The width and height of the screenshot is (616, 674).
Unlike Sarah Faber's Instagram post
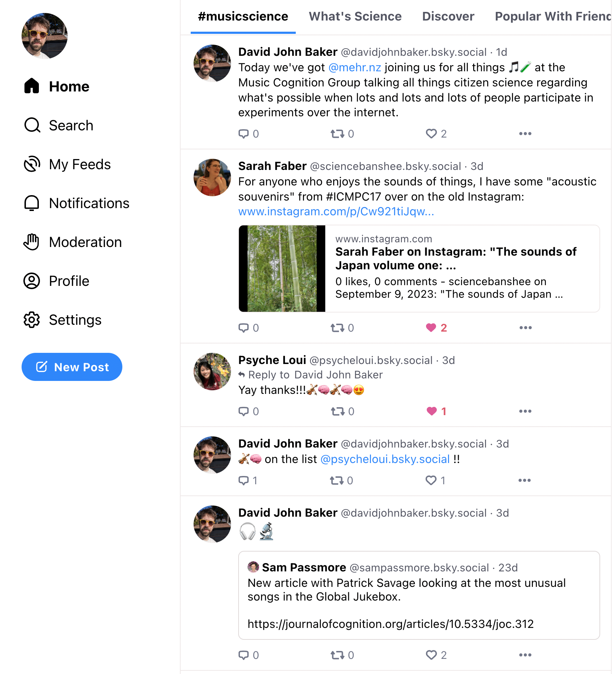[436, 328]
